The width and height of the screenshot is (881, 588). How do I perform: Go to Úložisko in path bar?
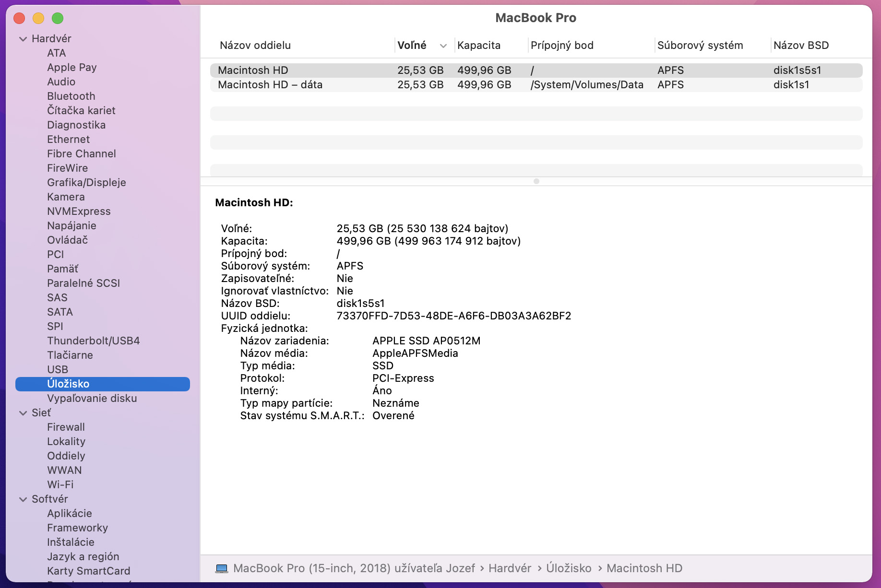569,568
